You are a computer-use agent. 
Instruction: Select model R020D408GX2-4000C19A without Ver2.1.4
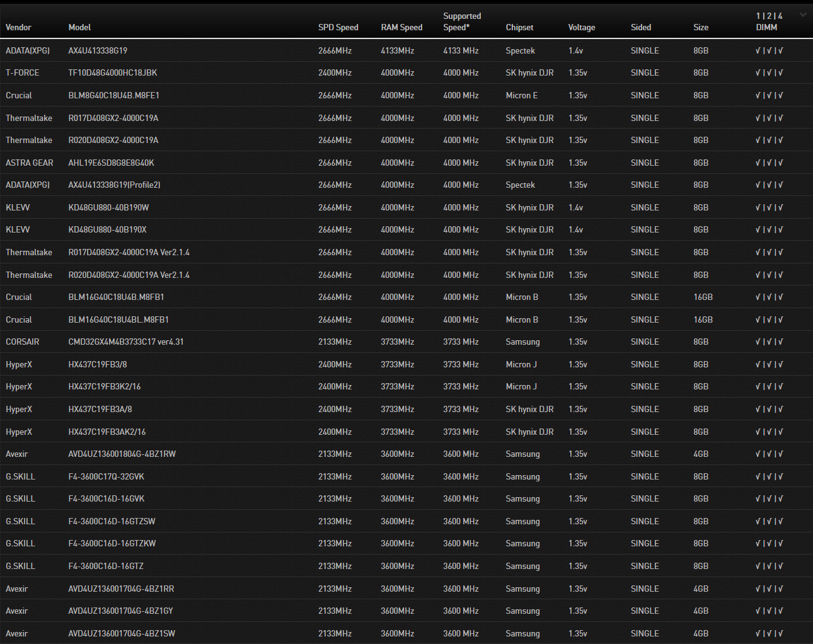click(113, 140)
